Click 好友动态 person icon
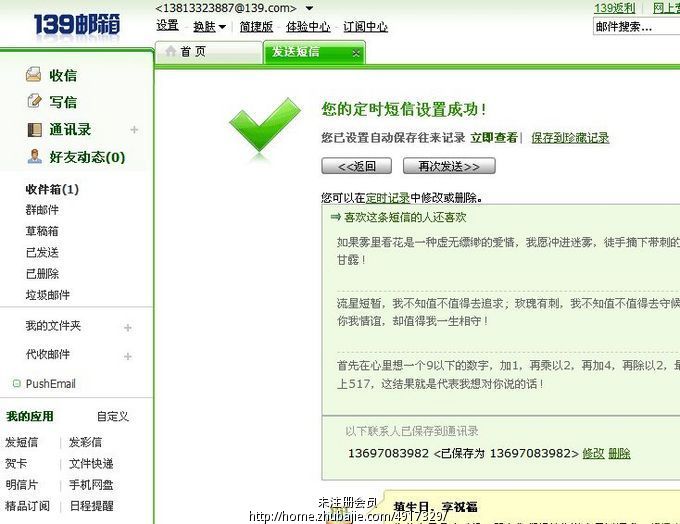 (34, 156)
